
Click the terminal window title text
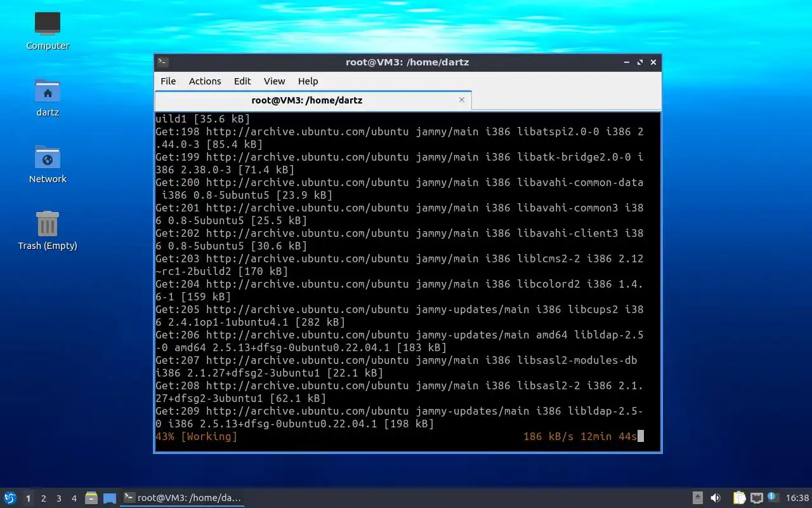[407, 62]
